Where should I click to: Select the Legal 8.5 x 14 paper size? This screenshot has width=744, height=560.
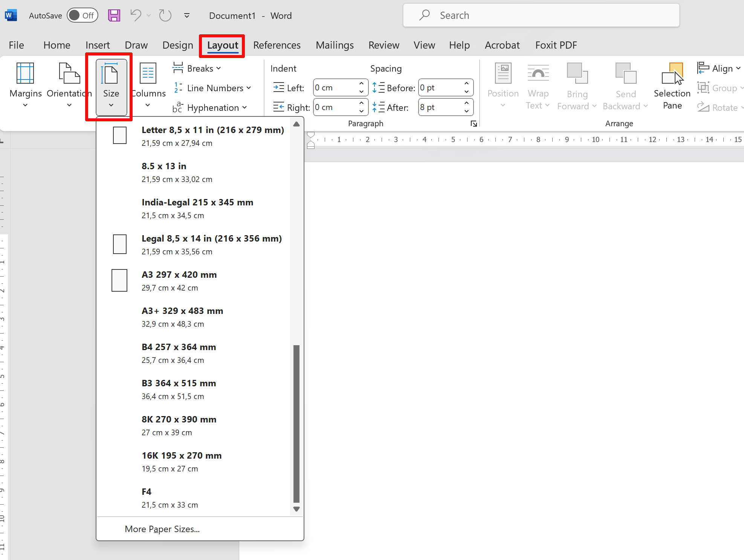point(211,244)
